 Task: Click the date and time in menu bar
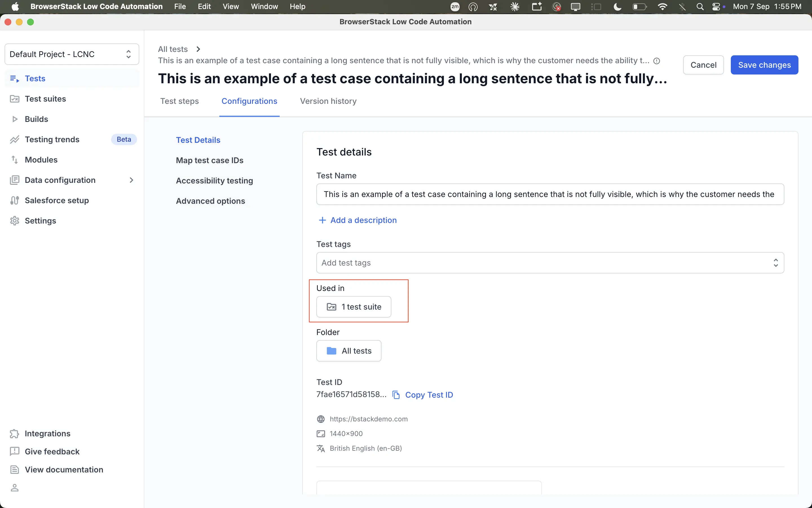point(767,6)
